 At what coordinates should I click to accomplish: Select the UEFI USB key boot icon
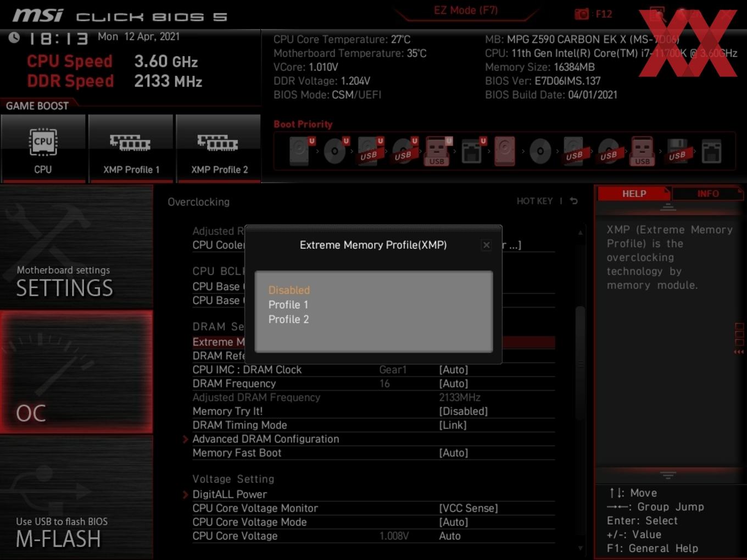[437, 151]
